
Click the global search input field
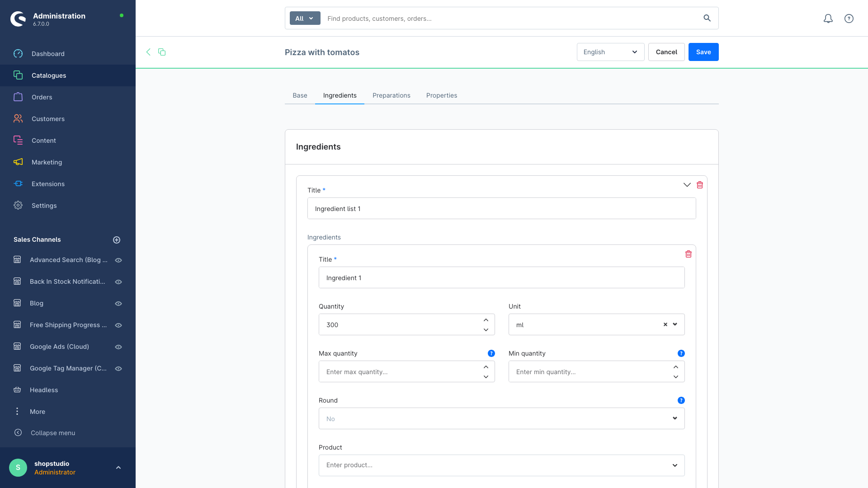511,19
